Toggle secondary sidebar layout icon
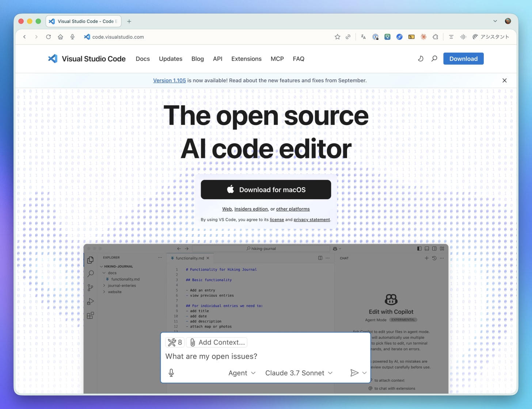 [x=434, y=249]
